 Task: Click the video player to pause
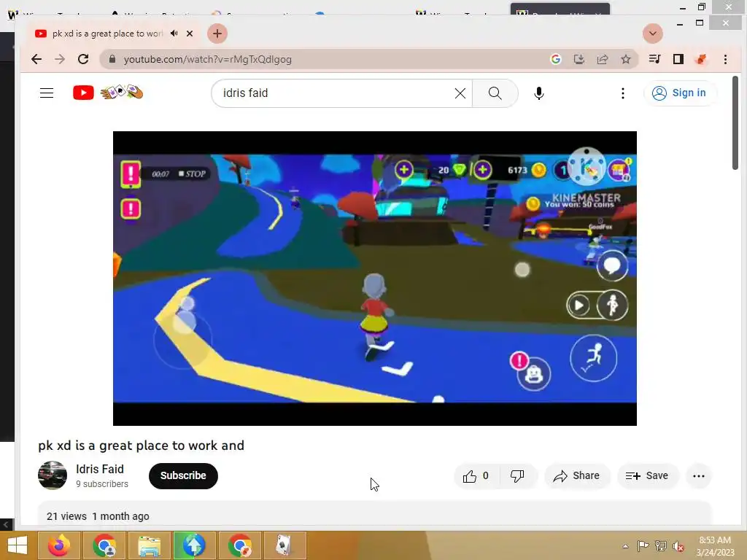pyautogui.click(x=374, y=278)
